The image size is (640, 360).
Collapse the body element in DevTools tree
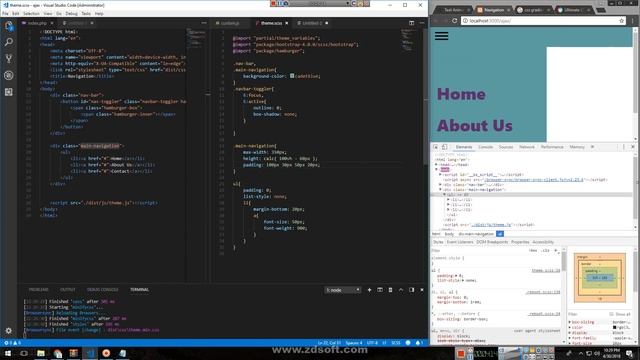[x=436, y=169]
